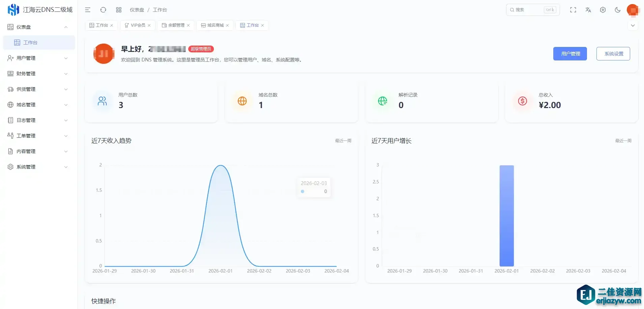Click the total income yuan icon
The image size is (644, 309).
[x=522, y=101]
